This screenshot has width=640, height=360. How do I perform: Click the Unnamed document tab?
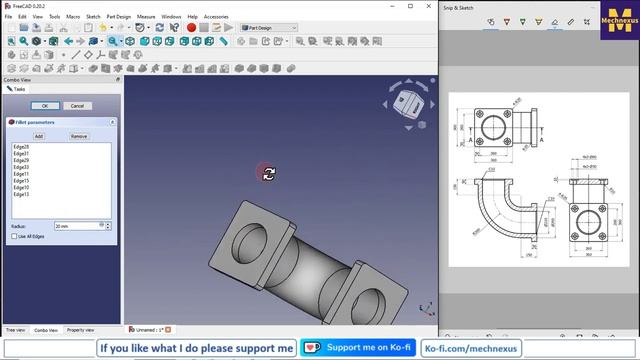click(x=150, y=330)
